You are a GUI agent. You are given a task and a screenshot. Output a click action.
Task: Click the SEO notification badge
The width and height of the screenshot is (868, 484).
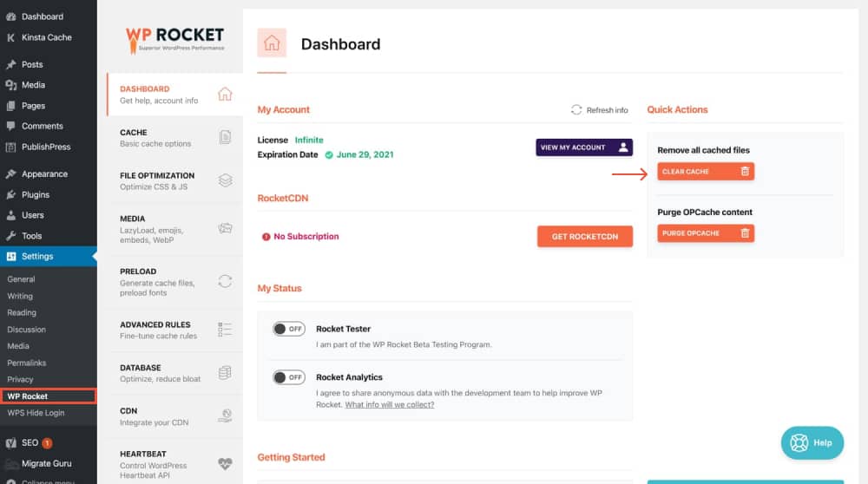pos(48,442)
